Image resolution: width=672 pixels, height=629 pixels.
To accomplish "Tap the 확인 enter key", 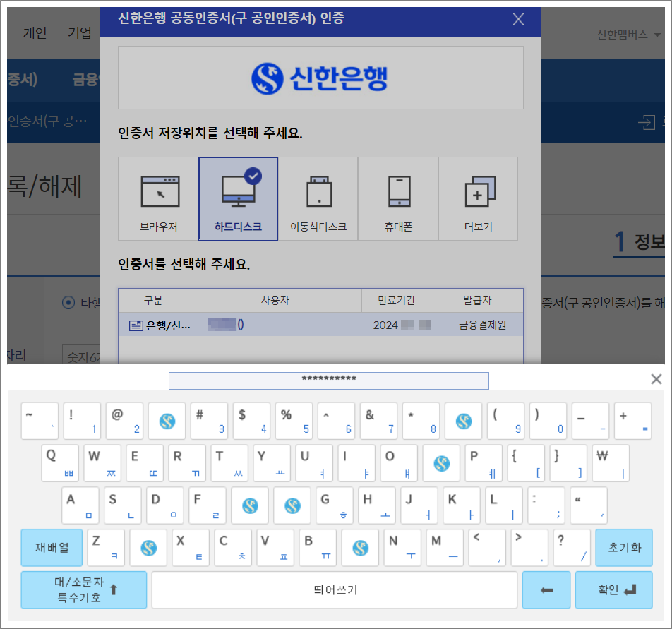I will [614, 590].
